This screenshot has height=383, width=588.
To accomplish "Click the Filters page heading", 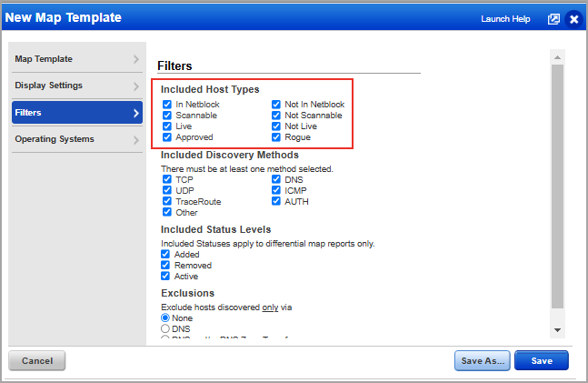I will click(x=174, y=66).
